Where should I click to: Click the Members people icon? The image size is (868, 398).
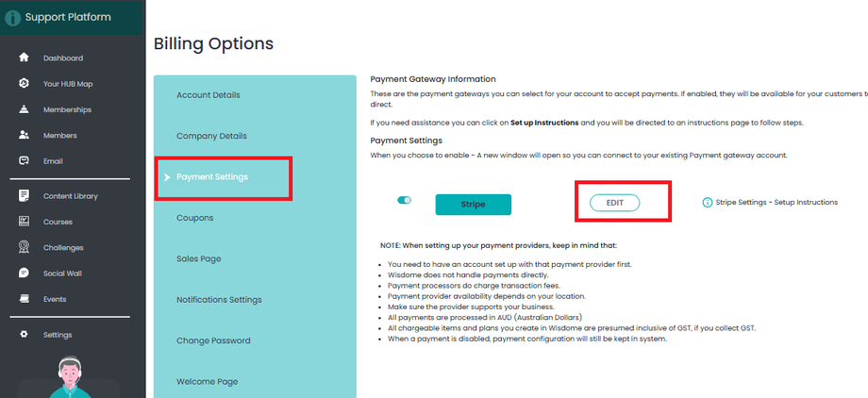point(24,135)
